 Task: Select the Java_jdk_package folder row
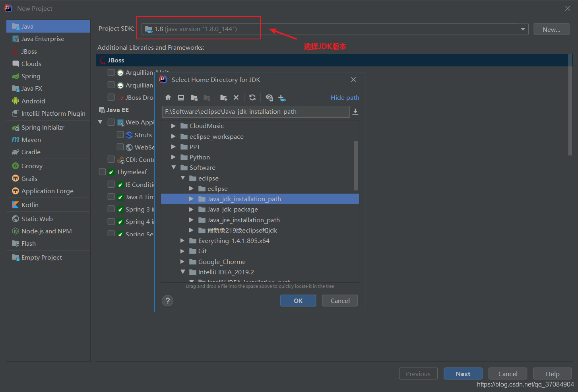(260, 209)
